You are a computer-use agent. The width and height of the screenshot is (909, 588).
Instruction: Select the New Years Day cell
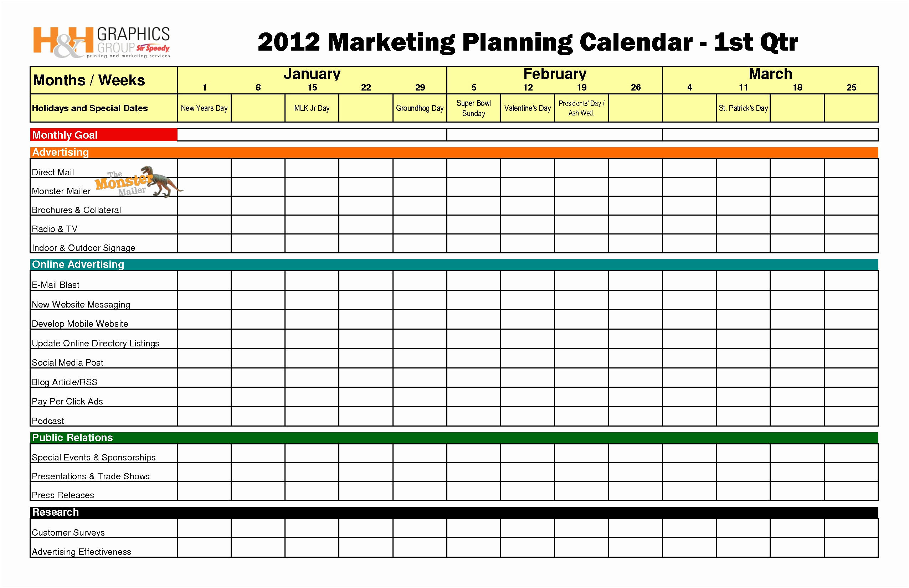[x=204, y=108]
